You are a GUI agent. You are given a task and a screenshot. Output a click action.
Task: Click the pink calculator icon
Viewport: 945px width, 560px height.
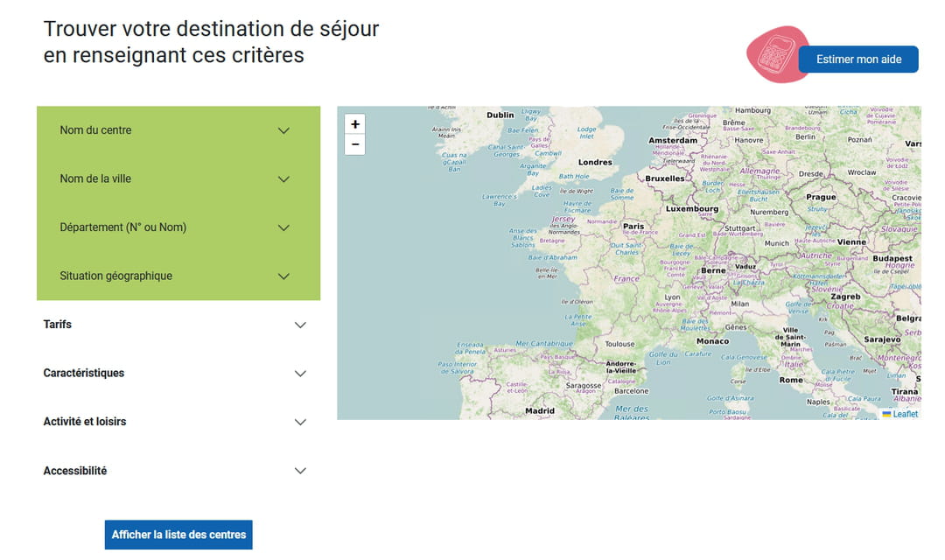pyautogui.click(x=773, y=55)
